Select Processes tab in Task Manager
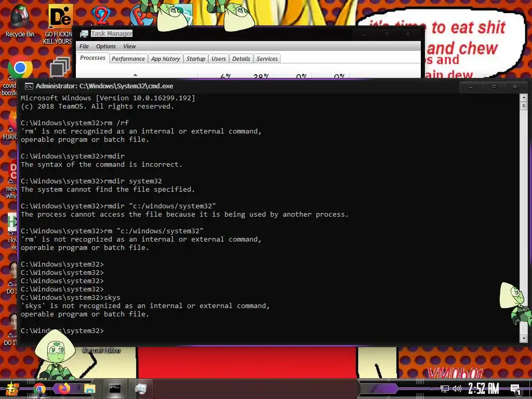 click(x=92, y=58)
